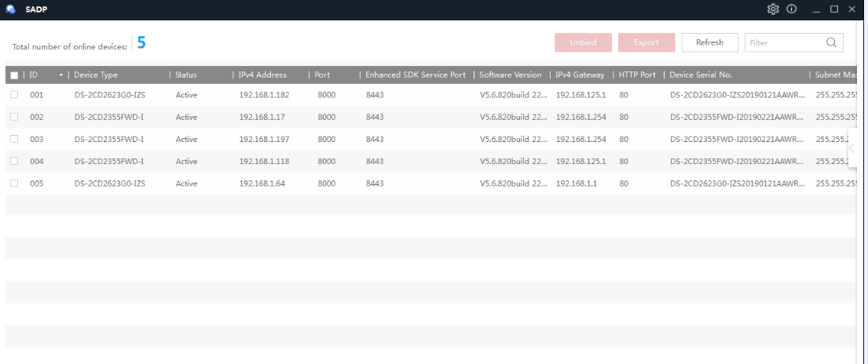
Task: Sort by the Device Type column header
Action: point(96,75)
